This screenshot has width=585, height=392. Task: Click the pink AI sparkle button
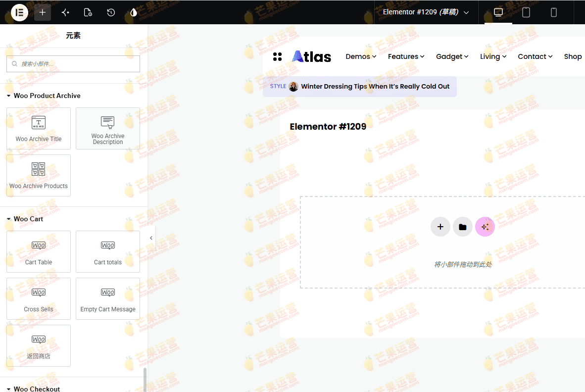point(485,227)
